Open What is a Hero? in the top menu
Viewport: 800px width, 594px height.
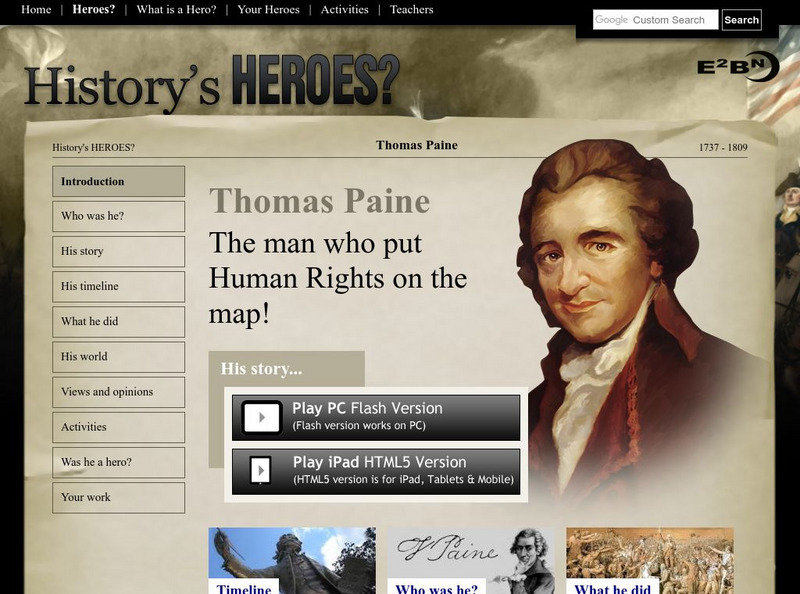(176, 9)
